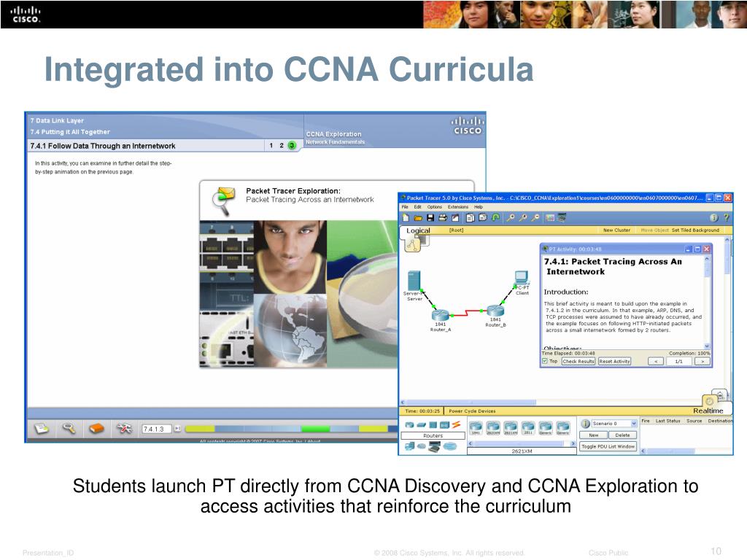Select highlighted page 3 indicator

pos(292,145)
